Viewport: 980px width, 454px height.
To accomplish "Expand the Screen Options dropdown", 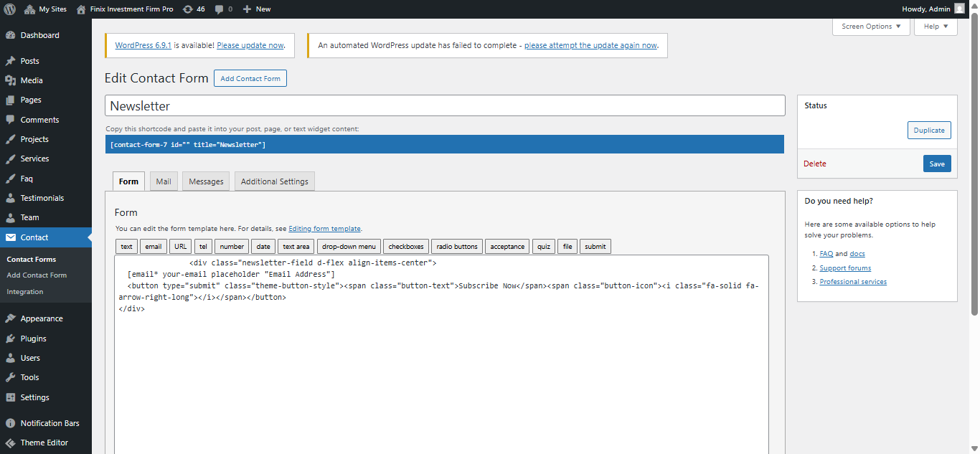I will point(871,27).
